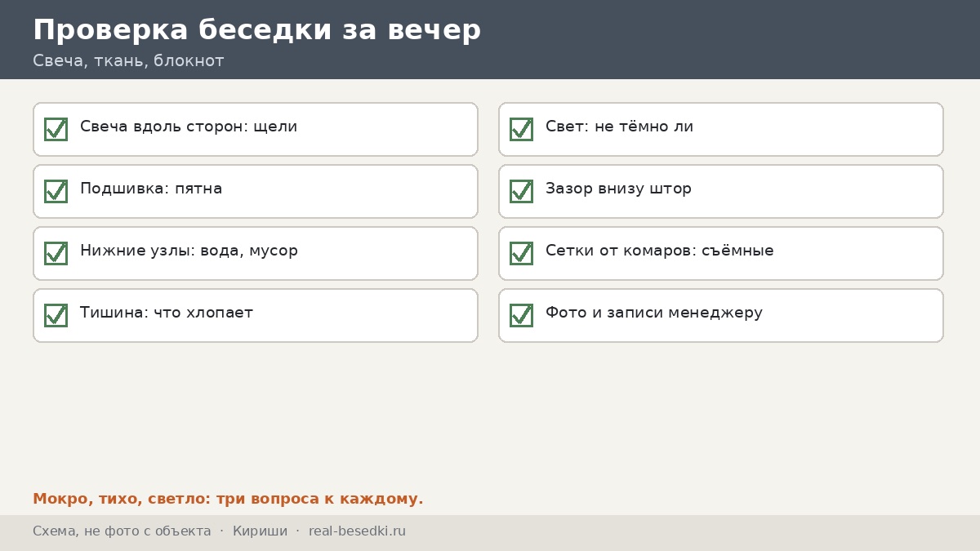The width and height of the screenshot is (980, 551).
Task: Click the subtitle 'Свеча, ткань, блокнот'
Action: (x=128, y=61)
